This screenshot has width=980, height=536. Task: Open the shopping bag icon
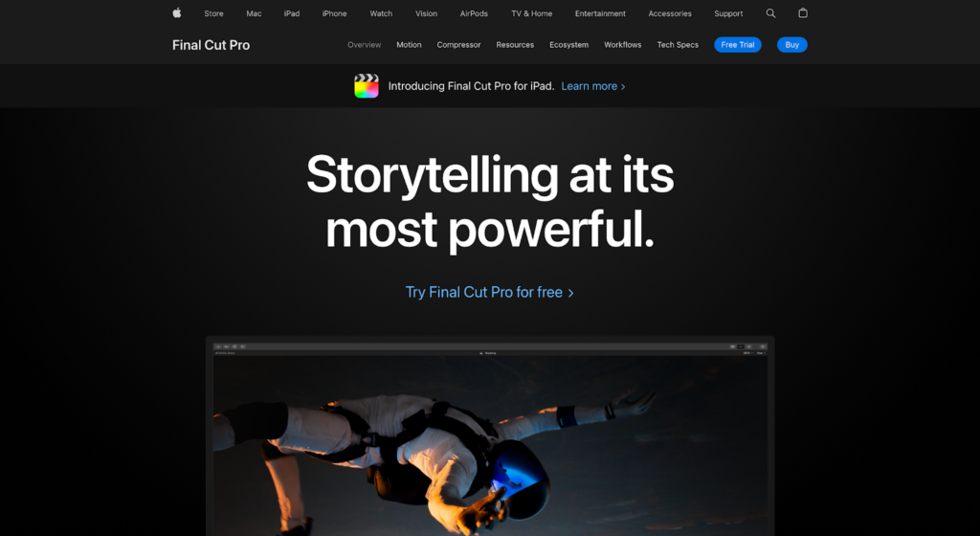pos(803,12)
